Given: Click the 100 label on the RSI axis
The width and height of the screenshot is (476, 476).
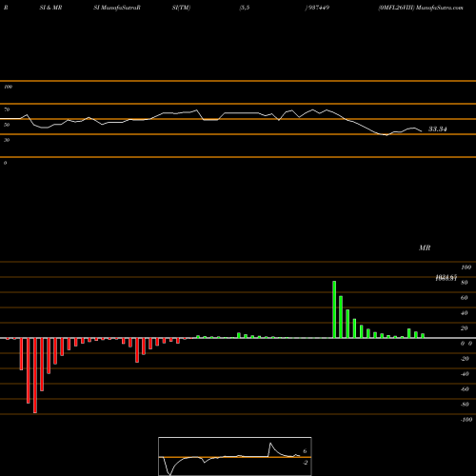Looking at the screenshot, I should click(x=8, y=87).
